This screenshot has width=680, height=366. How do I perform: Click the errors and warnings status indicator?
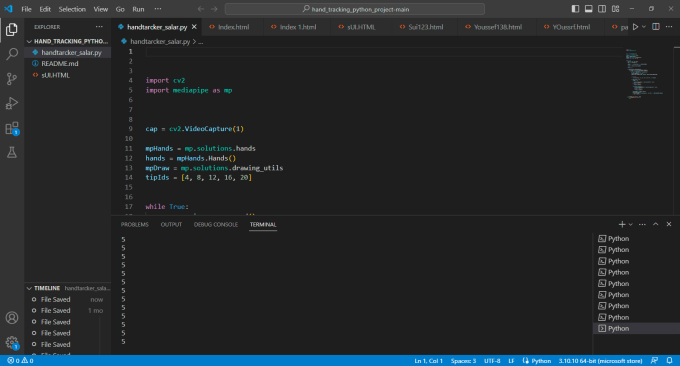(20, 361)
